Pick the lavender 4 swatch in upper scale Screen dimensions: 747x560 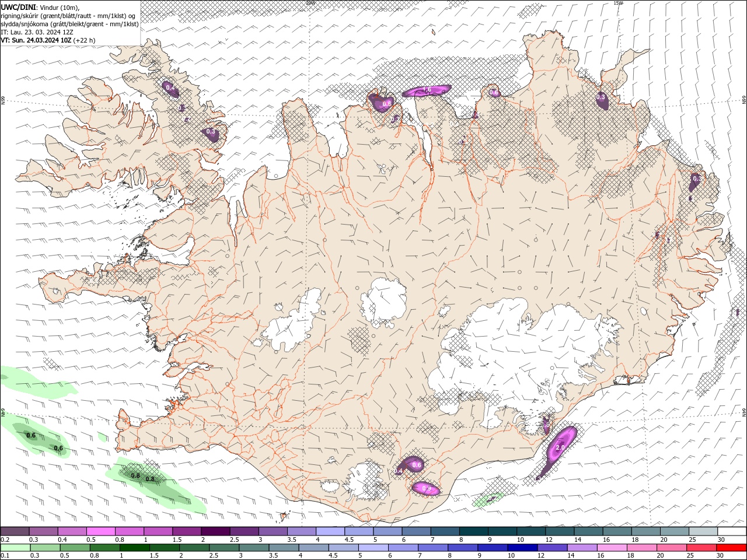(330, 531)
